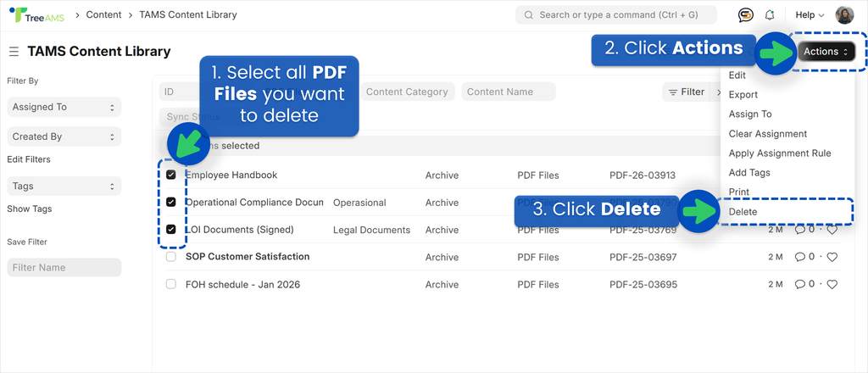This screenshot has width=868, height=373.
Task: Toggle sidebar with hamburger menu icon
Action: tap(14, 52)
